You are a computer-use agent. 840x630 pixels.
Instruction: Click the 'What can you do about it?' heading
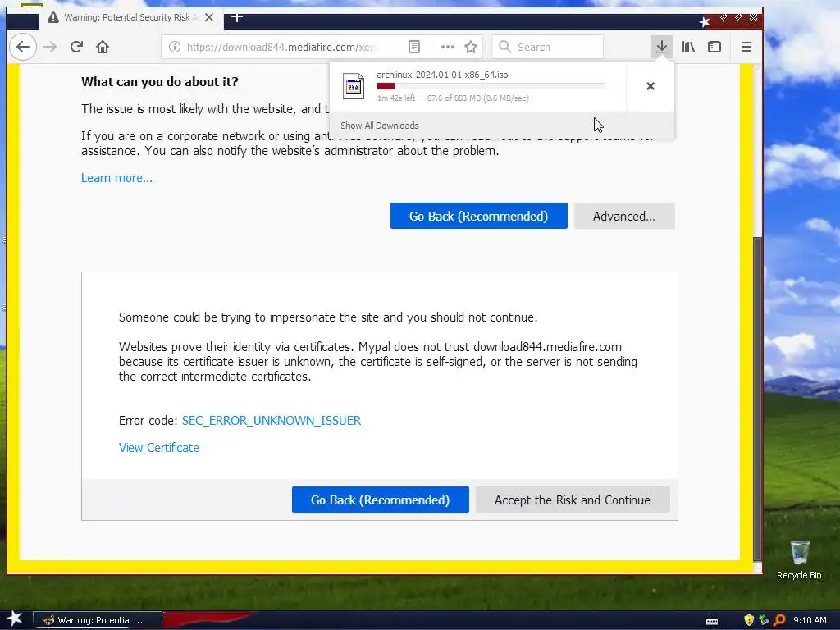(x=160, y=82)
